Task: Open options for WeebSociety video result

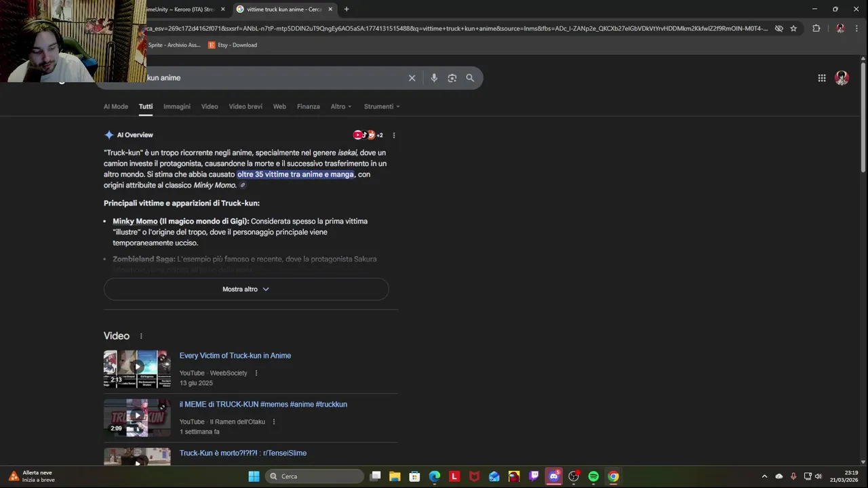Action: coord(256,373)
